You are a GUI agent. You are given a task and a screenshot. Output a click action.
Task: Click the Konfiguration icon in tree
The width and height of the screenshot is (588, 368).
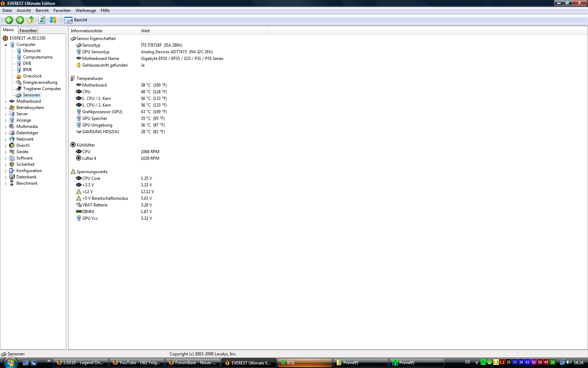click(x=12, y=171)
